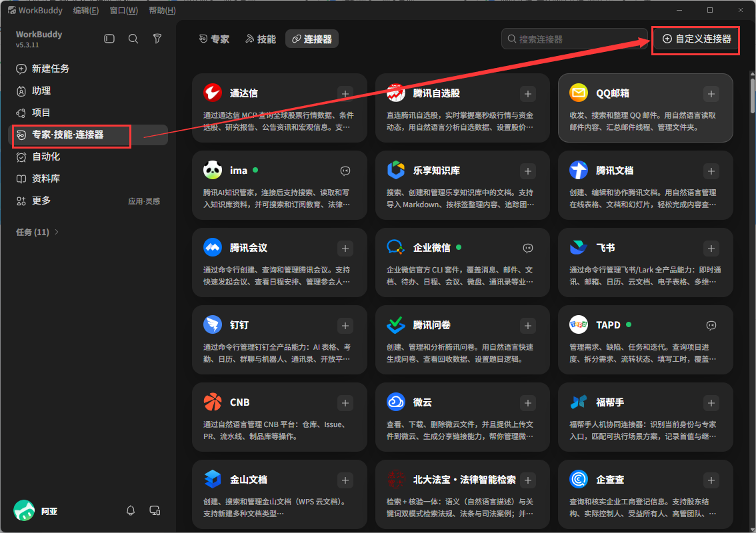The image size is (756, 533).
Task: Click the device icon next to bell
Action: 155,510
